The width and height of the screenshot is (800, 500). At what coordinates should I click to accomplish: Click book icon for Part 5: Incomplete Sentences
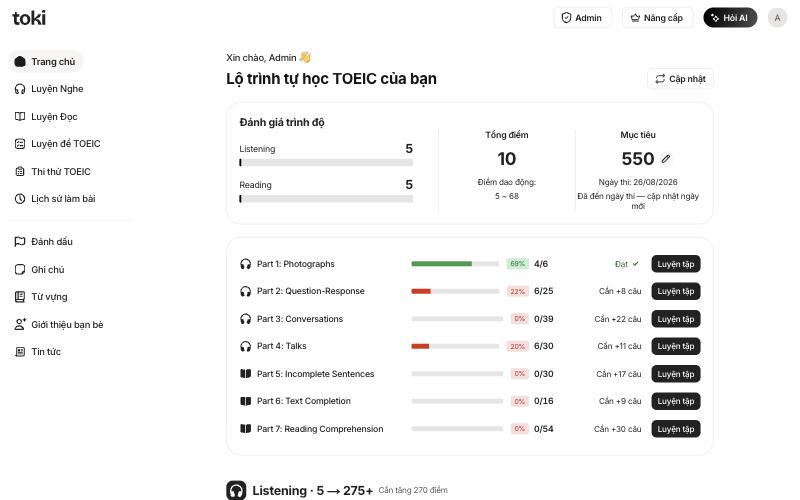[x=245, y=374]
